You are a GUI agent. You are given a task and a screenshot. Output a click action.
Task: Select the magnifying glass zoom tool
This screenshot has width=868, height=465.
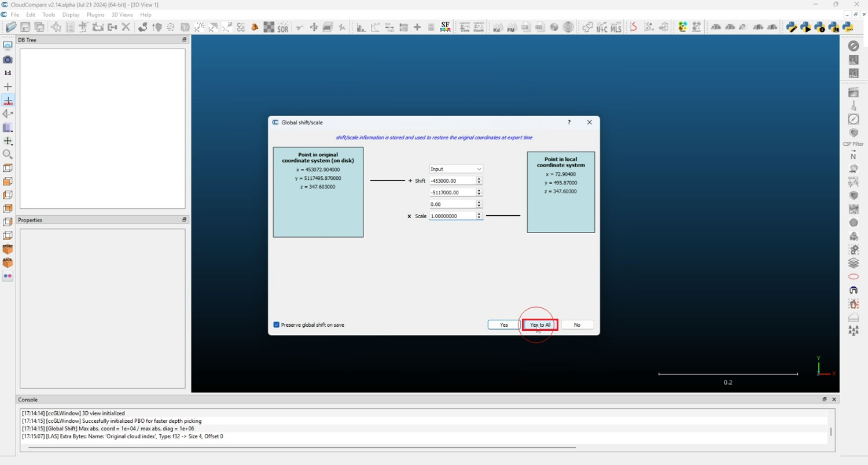pyautogui.click(x=8, y=154)
